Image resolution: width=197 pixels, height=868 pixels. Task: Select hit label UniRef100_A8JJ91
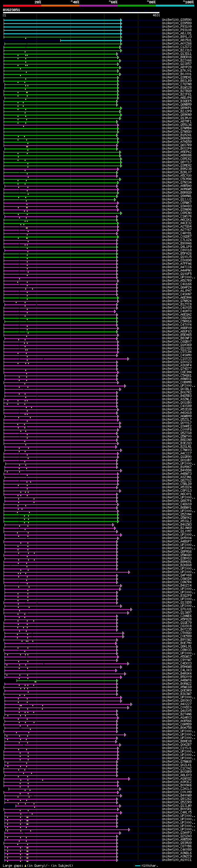177,33
